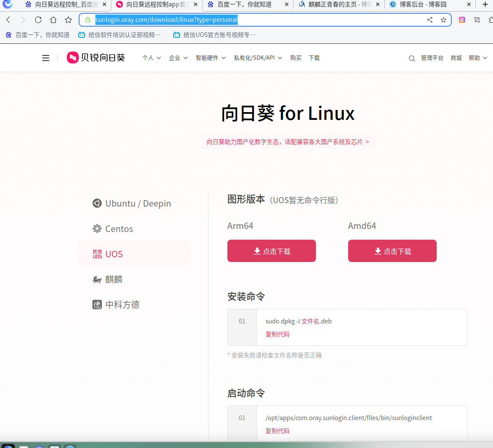The height and width of the screenshot is (448, 493).
Task: Open a new browser tab
Action: tap(485, 4)
